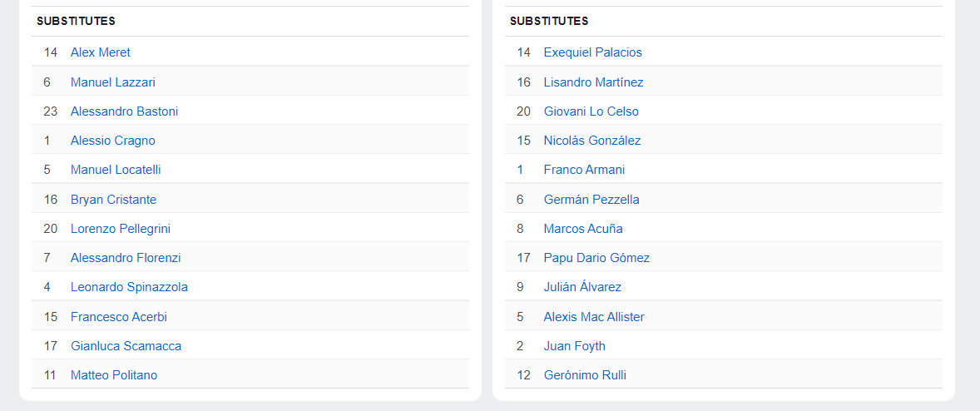Click on Nicolás González's name

coord(591,141)
